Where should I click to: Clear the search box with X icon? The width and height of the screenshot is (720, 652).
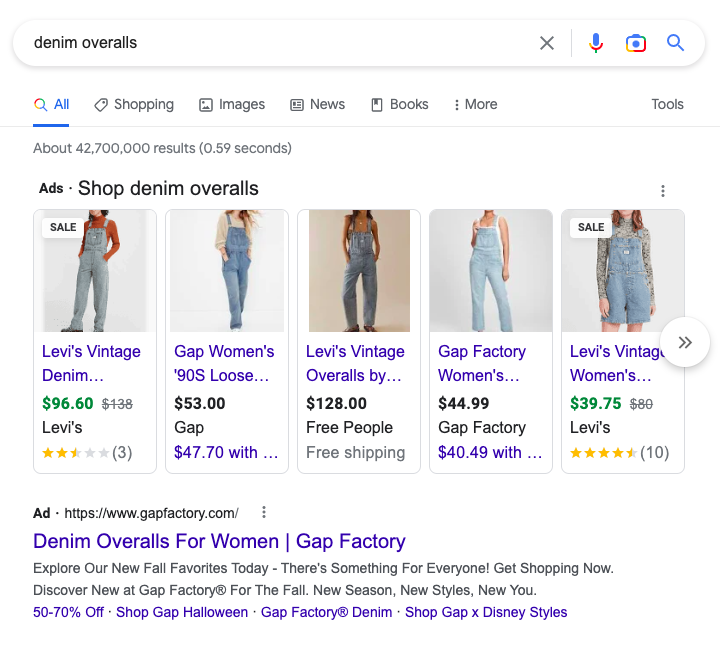(547, 43)
